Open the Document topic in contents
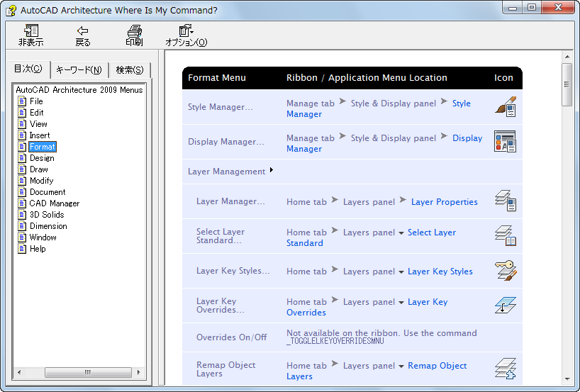580x392 pixels. coord(48,192)
